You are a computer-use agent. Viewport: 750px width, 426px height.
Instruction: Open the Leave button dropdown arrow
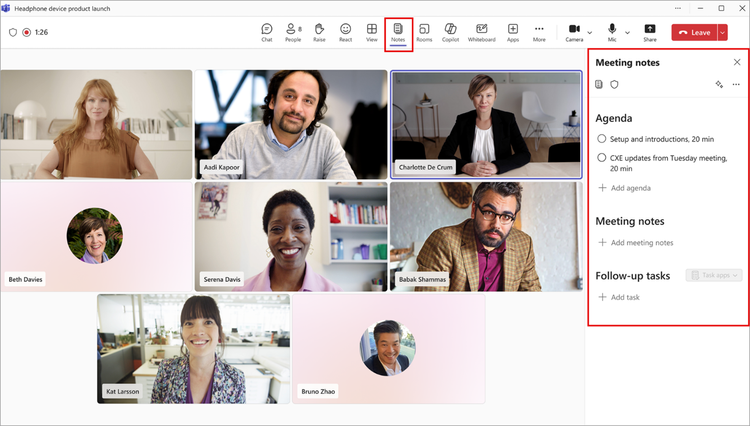(x=722, y=33)
